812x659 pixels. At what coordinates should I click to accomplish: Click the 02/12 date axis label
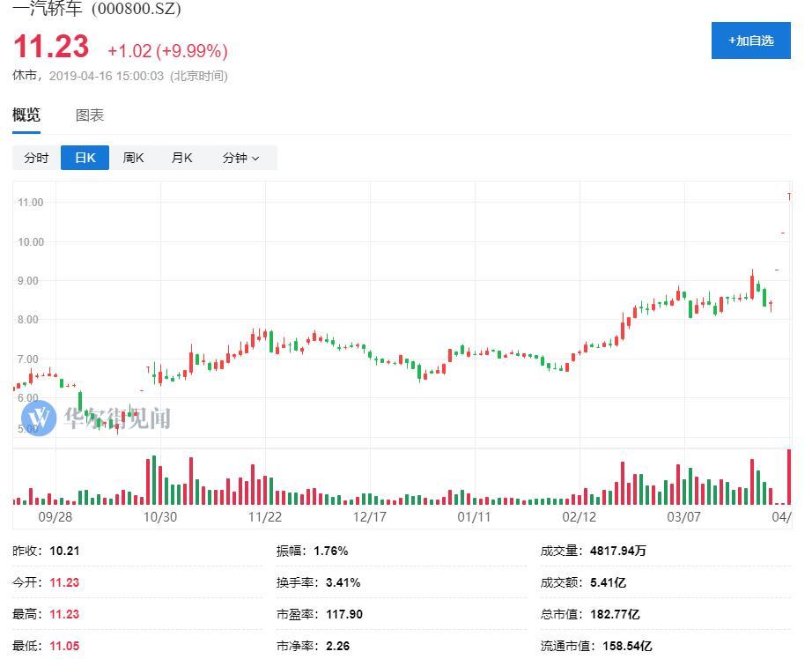click(x=579, y=516)
